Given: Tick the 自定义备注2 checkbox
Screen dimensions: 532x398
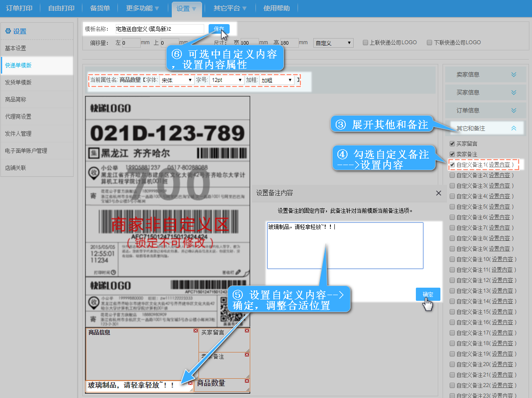Looking at the screenshot, I should coord(452,175).
